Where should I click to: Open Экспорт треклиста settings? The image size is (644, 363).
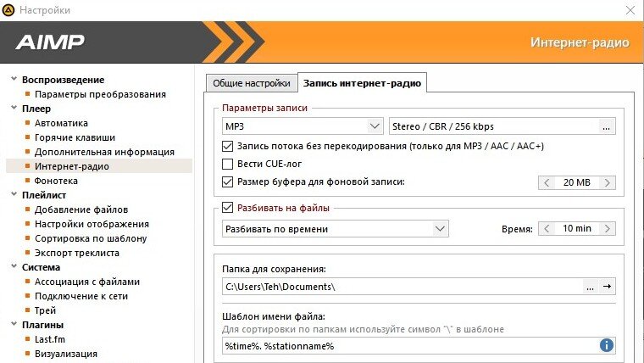77,253
